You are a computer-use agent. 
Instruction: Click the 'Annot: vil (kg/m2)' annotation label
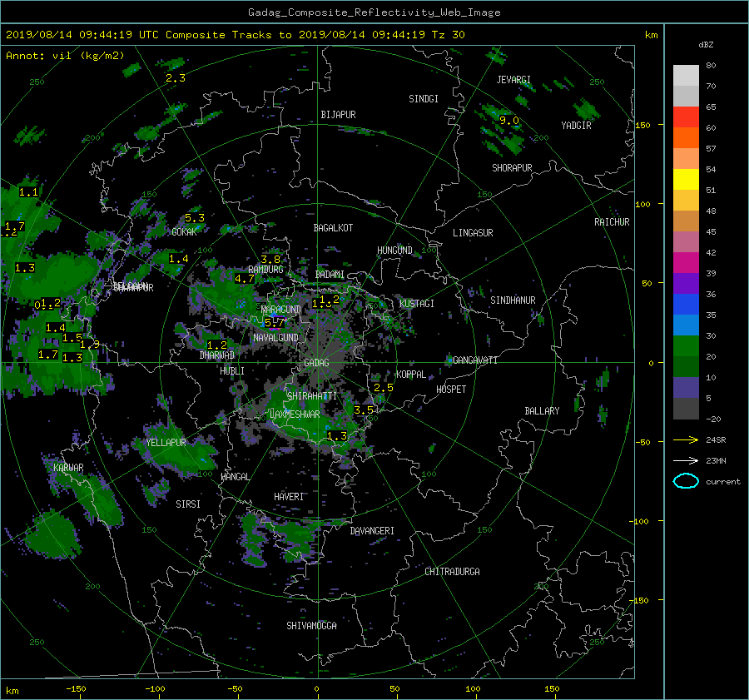click(x=65, y=56)
